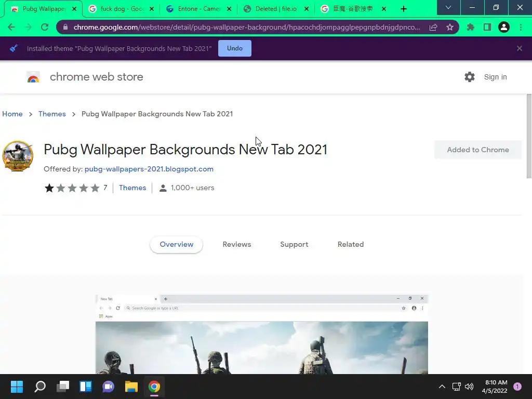Open the tab search chevron

(448, 7)
